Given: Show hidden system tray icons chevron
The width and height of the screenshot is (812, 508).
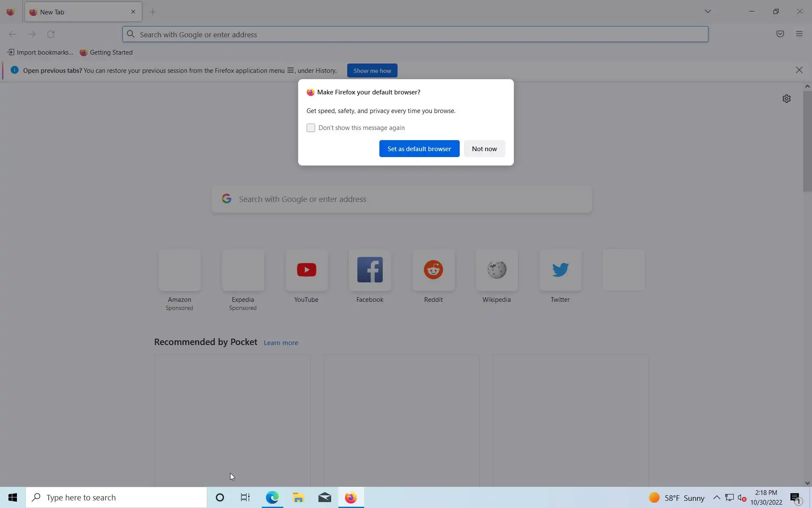Looking at the screenshot, I should pyautogui.click(x=716, y=497).
